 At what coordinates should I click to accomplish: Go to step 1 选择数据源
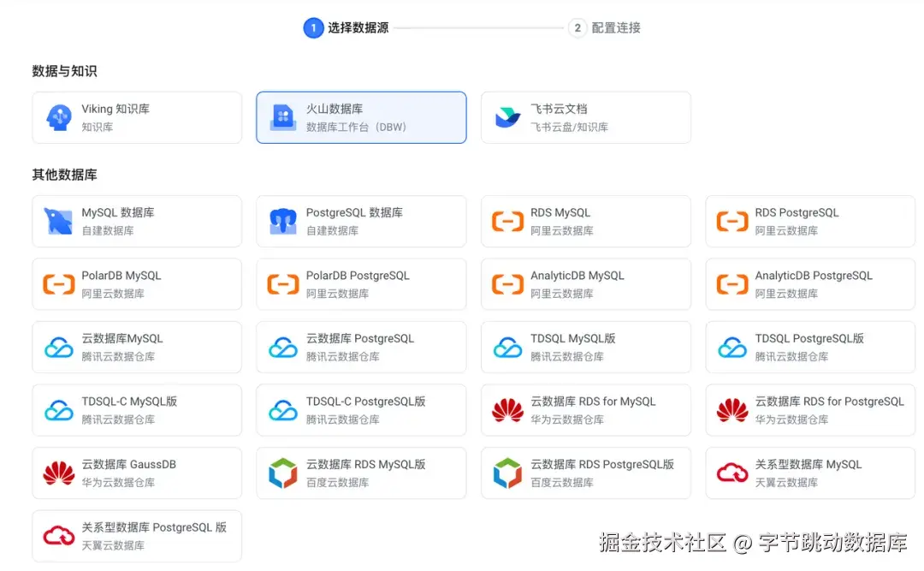[x=346, y=27]
